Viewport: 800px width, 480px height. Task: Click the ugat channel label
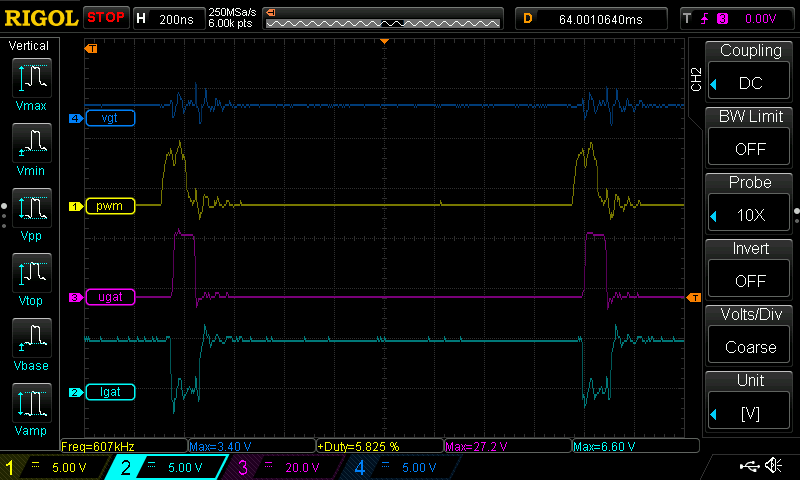110,297
